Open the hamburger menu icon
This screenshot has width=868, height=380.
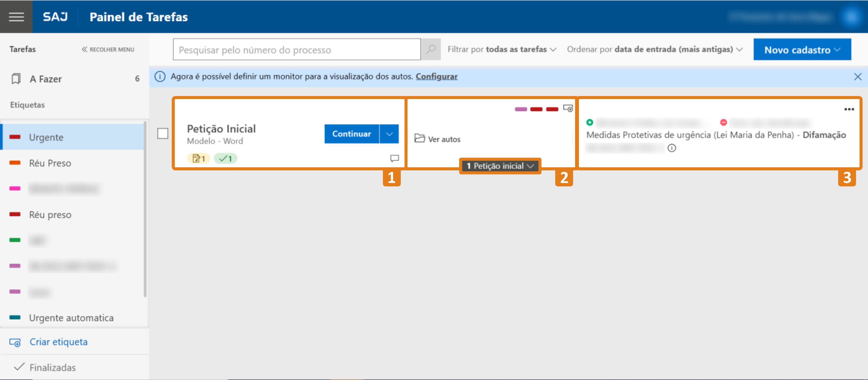click(x=16, y=16)
